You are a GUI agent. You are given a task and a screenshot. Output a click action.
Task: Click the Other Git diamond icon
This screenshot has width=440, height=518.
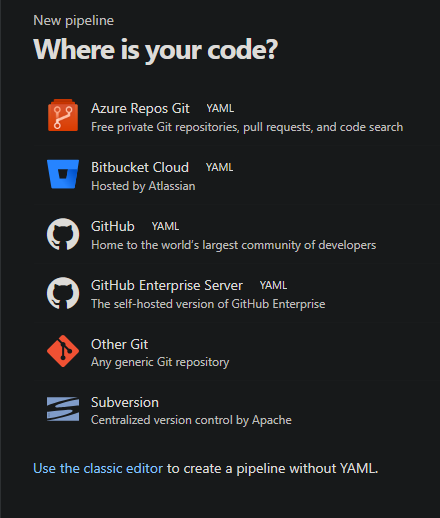point(63,351)
